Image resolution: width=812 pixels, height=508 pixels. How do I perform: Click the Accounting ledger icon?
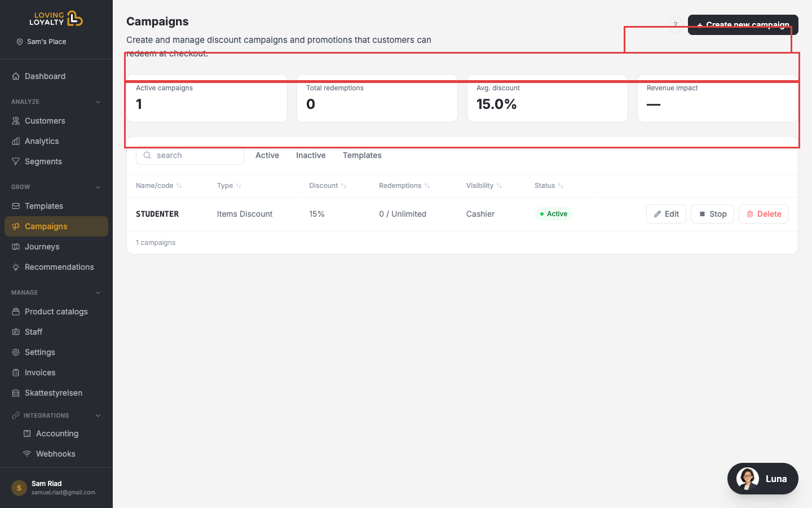(x=27, y=433)
